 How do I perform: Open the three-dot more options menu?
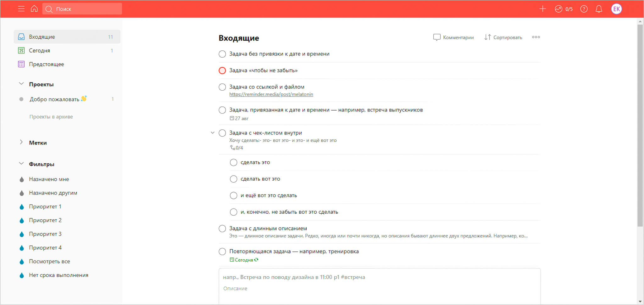tap(536, 37)
